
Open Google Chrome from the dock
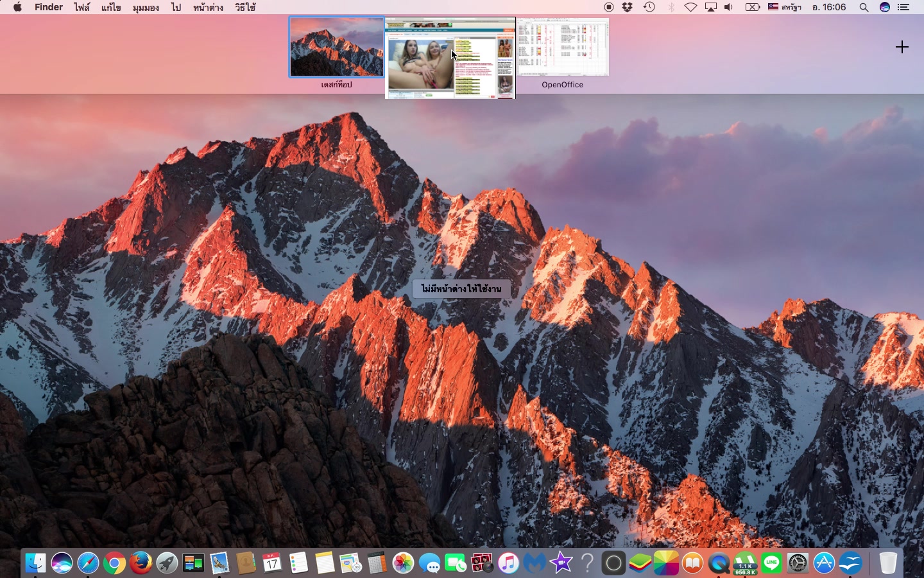(x=114, y=563)
